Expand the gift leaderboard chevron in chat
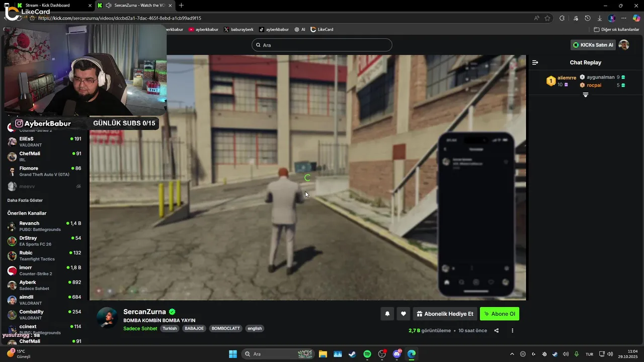This screenshot has width=644, height=362. tap(586, 95)
